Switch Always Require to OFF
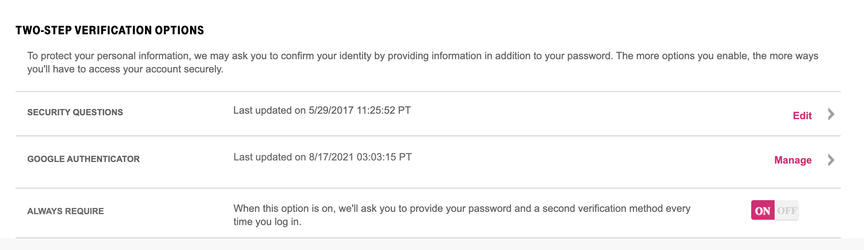This screenshot has width=868, height=250. [787, 211]
